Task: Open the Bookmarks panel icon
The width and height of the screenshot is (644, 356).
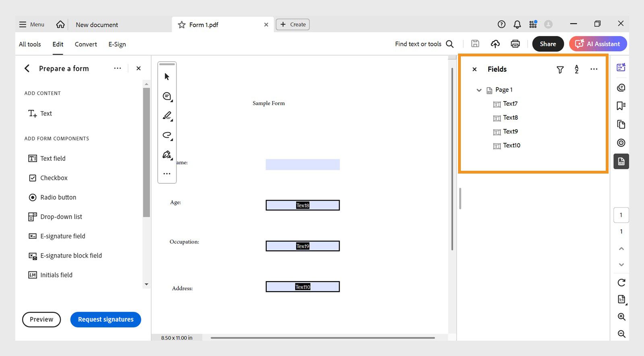Action: coord(621,106)
